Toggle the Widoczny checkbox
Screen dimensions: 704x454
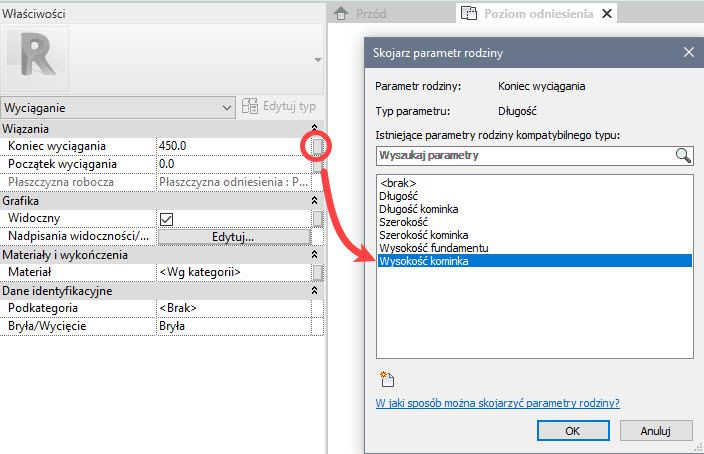tap(167, 218)
